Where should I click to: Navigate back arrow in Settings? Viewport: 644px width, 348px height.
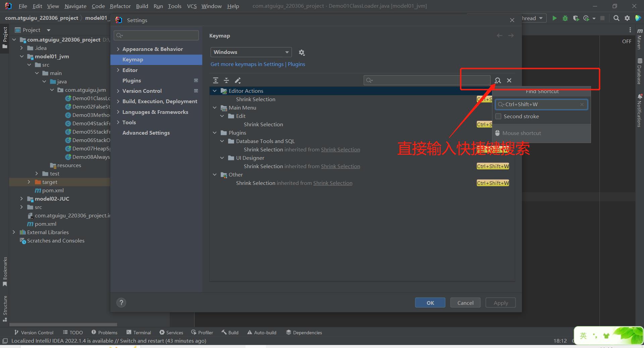pyautogui.click(x=499, y=36)
